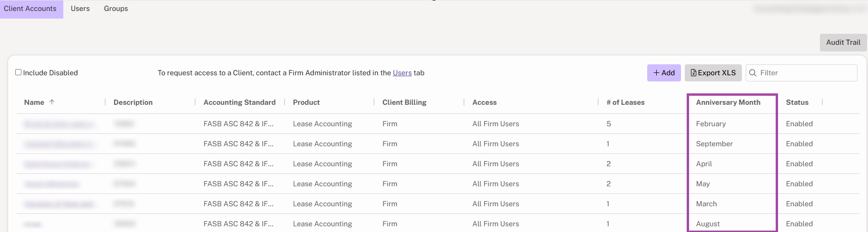Viewport: 868px width, 232px height.
Task: Click the Accounting Standard column header
Action: 239,102
